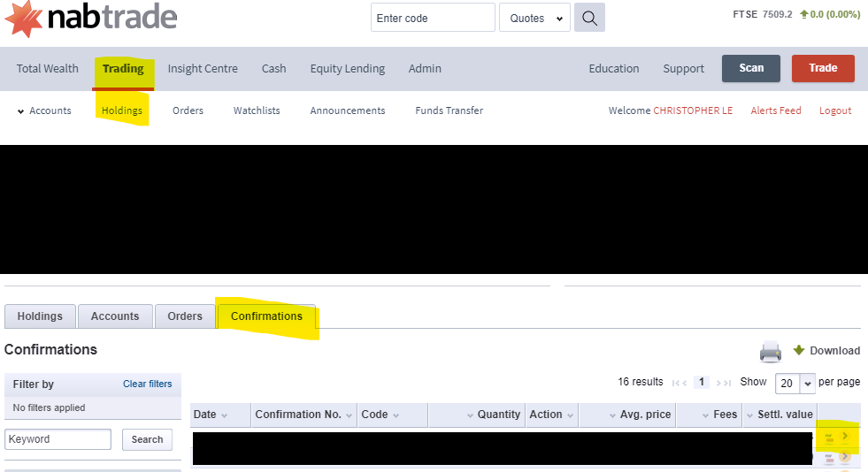The width and height of the screenshot is (868, 472).
Task: Click the FTSE 7509.2 index ticker
Action: 763,14
